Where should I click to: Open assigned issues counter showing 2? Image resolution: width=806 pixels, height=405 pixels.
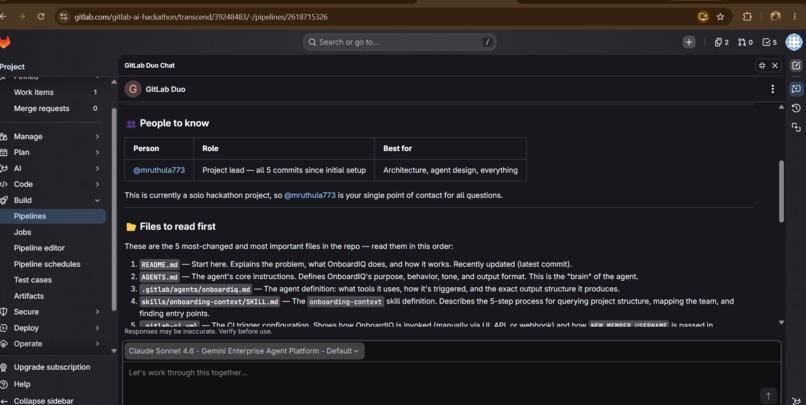pyautogui.click(x=722, y=42)
